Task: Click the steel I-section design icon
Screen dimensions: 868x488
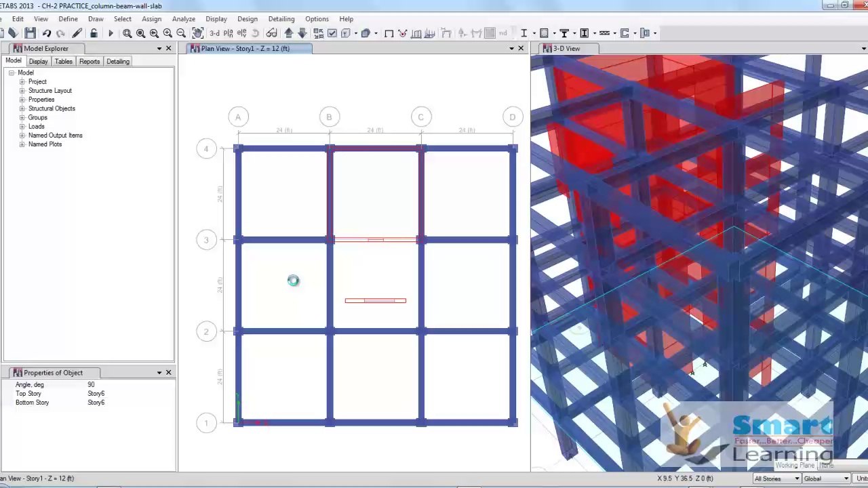Action: [x=524, y=33]
